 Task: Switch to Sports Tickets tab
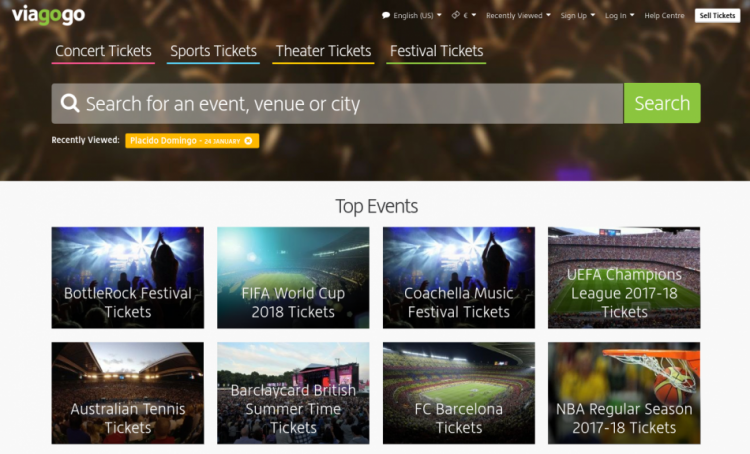[x=213, y=51]
